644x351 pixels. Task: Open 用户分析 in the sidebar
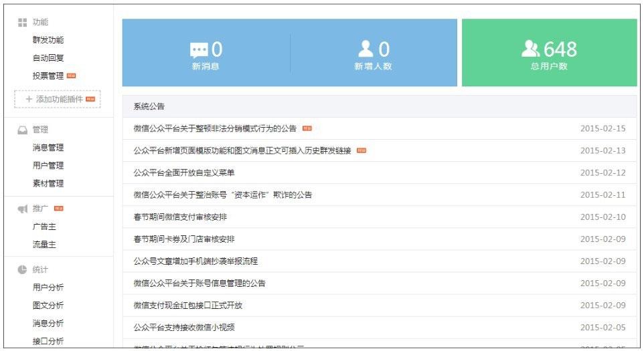pyautogui.click(x=48, y=287)
